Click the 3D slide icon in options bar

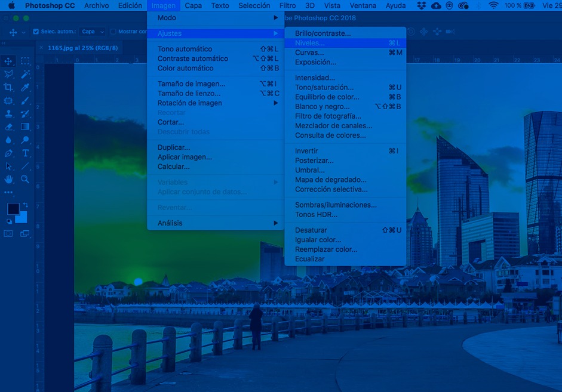437,32
